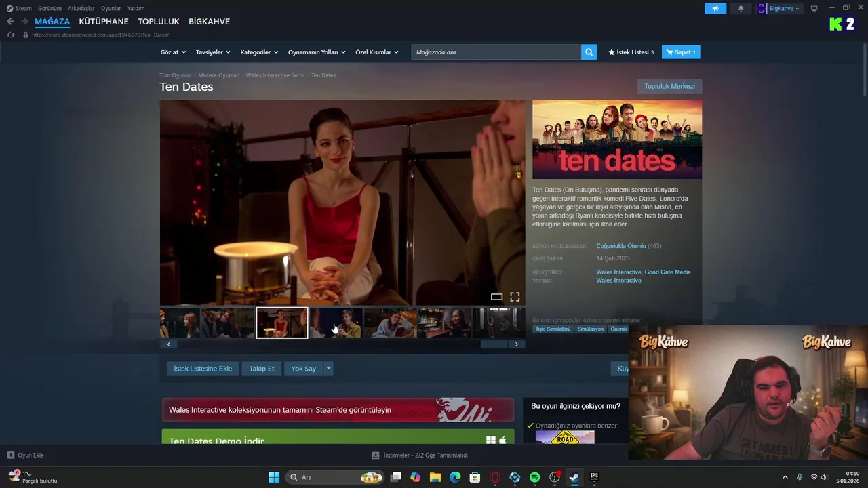Click the theater mode rectangle icon
This screenshot has height=488, width=868.
point(496,297)
